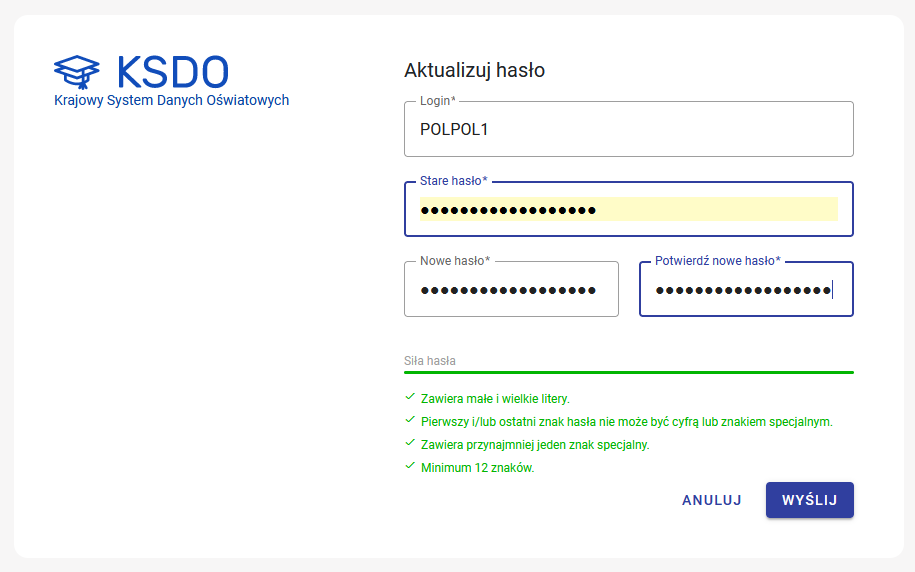Focus the Login field containing POLPOL1
Viewport: 915px width, 572px height.
click(x=628, y=130)
